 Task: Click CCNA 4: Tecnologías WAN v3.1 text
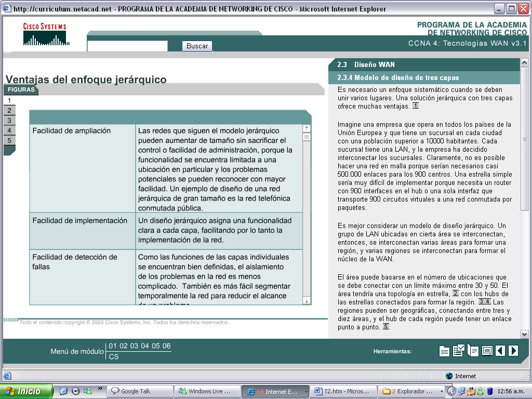467,44
